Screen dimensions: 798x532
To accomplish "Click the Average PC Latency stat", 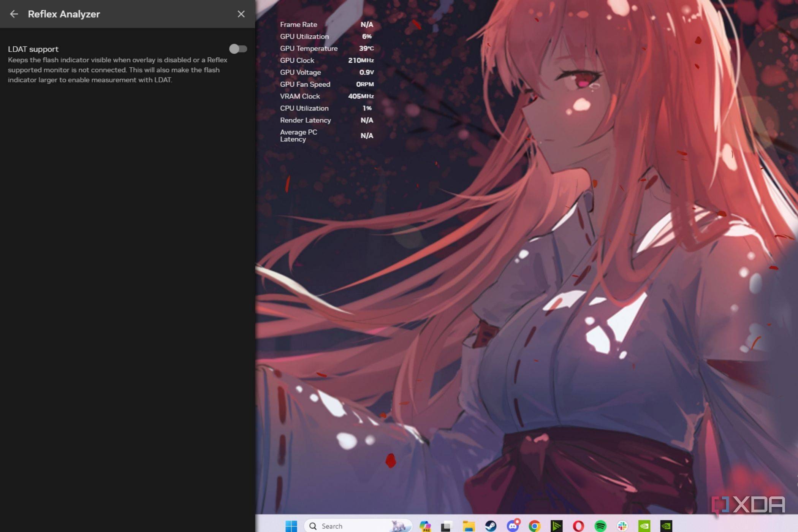I will (327, 136).
